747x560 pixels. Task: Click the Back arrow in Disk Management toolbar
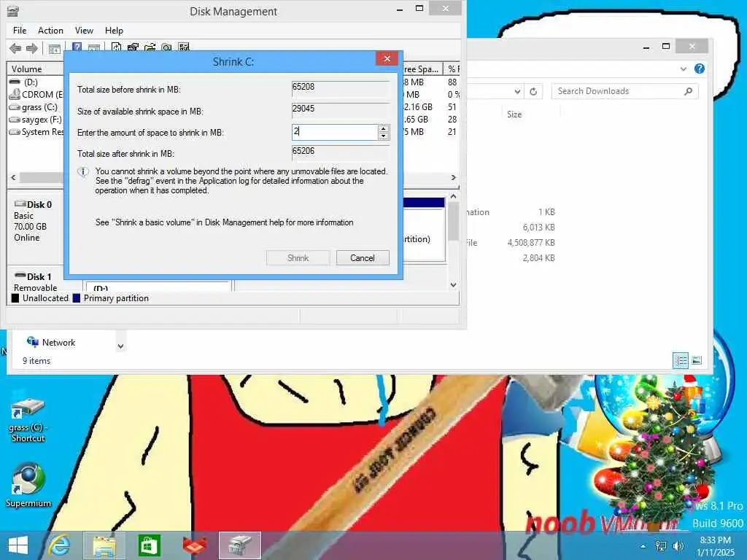pos(15,48)
